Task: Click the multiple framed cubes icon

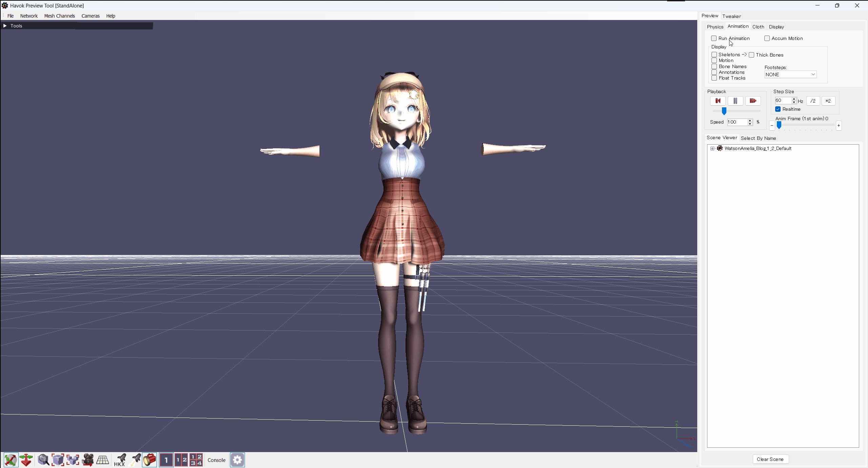Action: click(73, 460)
